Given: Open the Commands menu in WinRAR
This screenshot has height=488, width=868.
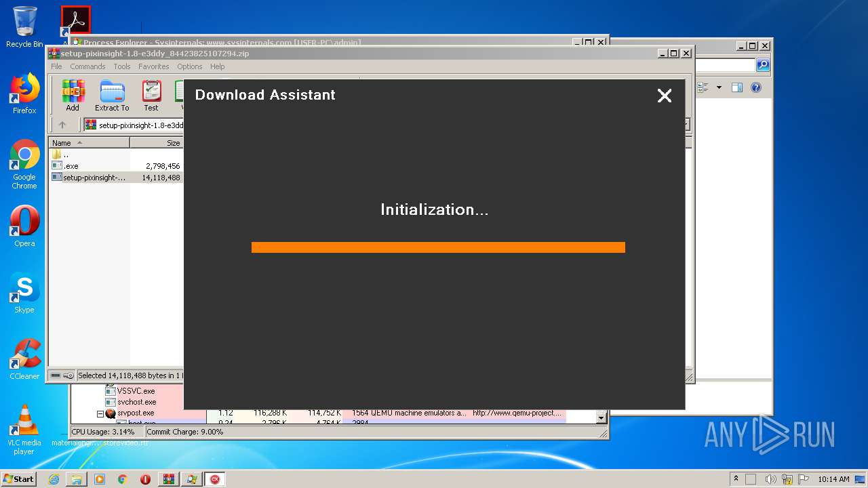Looking at the screenshot, I should (87, 66).
